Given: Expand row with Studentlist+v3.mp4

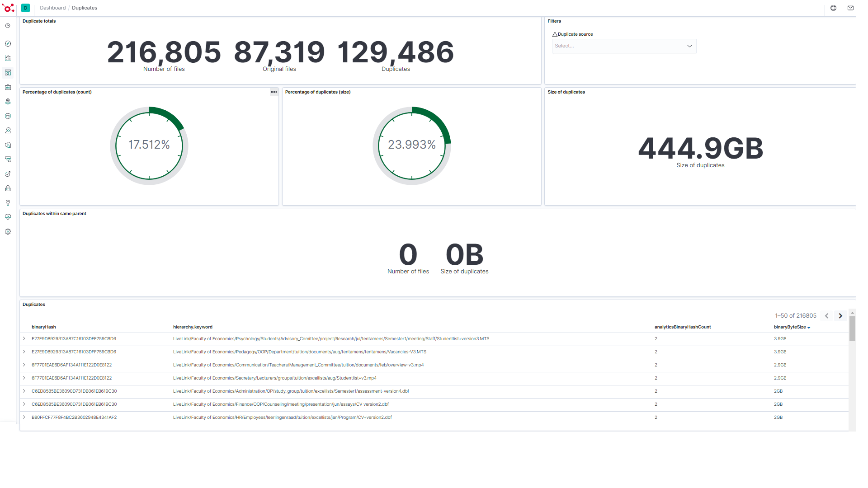Looking at the screenshot, I should point(24,378).
